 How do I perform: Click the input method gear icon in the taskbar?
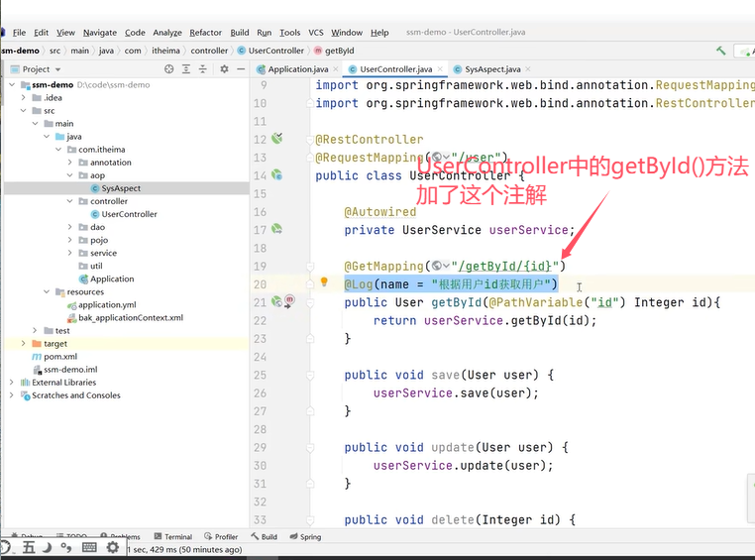[x=112, y=547]
